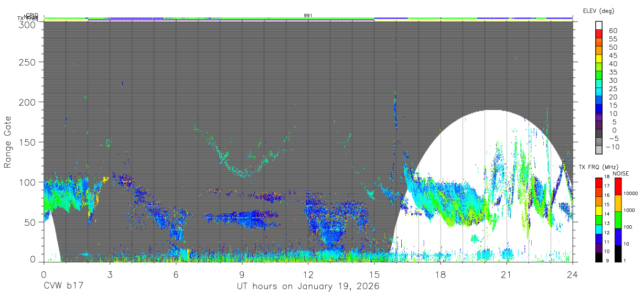Viewport: 644px width, 297px height.
Task: Click the '15' label on ELEV colorbar
Action: [x=613, y=105]
